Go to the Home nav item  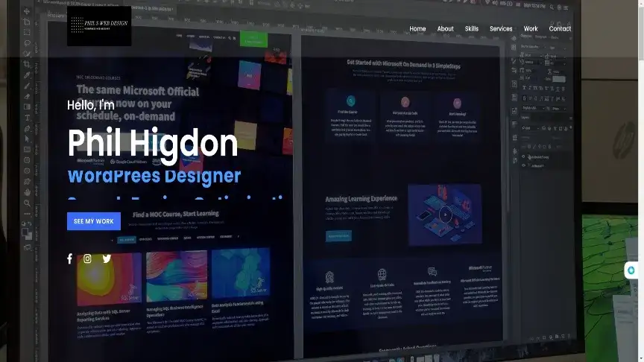(417, 29)
